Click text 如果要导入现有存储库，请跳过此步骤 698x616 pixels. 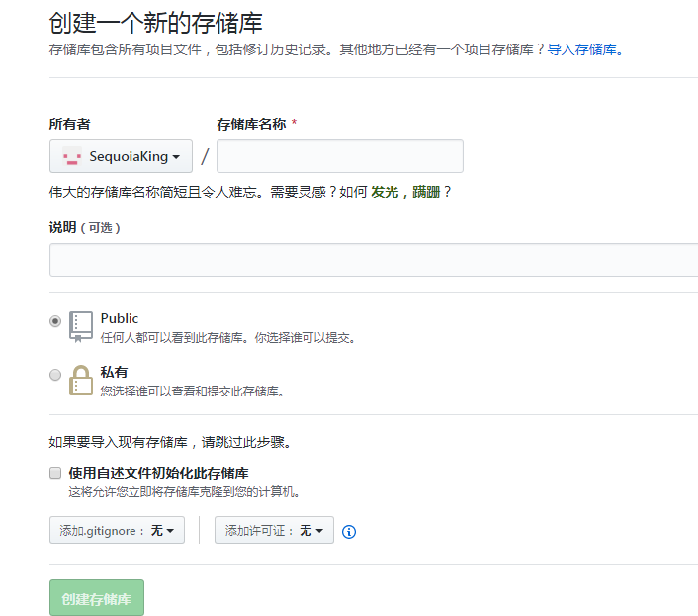(x=170, y=442)
